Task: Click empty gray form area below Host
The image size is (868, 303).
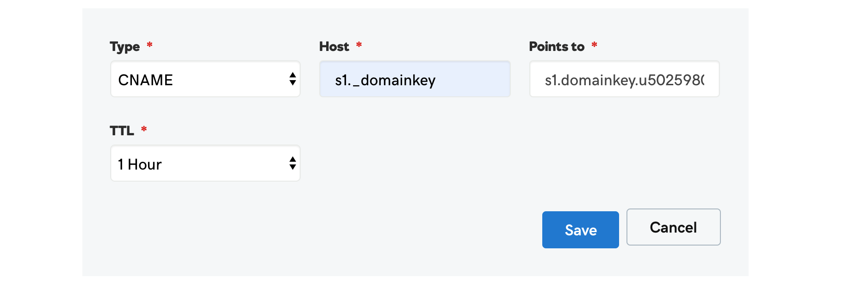Action: 415,153
